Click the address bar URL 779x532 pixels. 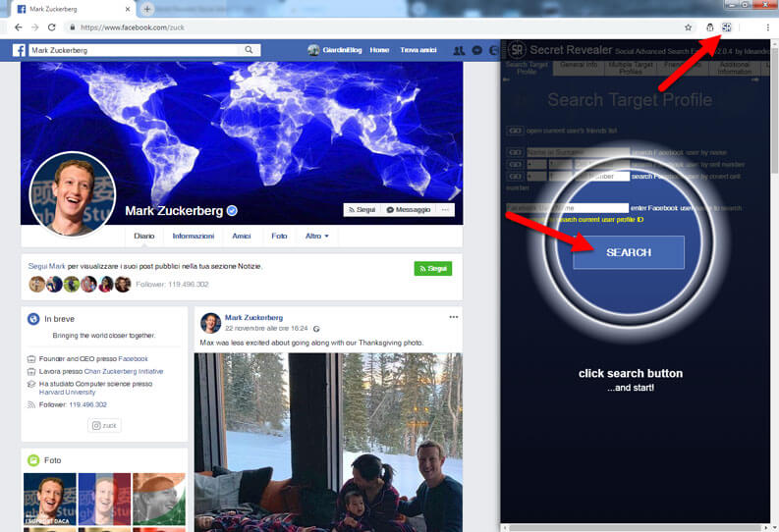pyautogui.click(x=133, y=27)
